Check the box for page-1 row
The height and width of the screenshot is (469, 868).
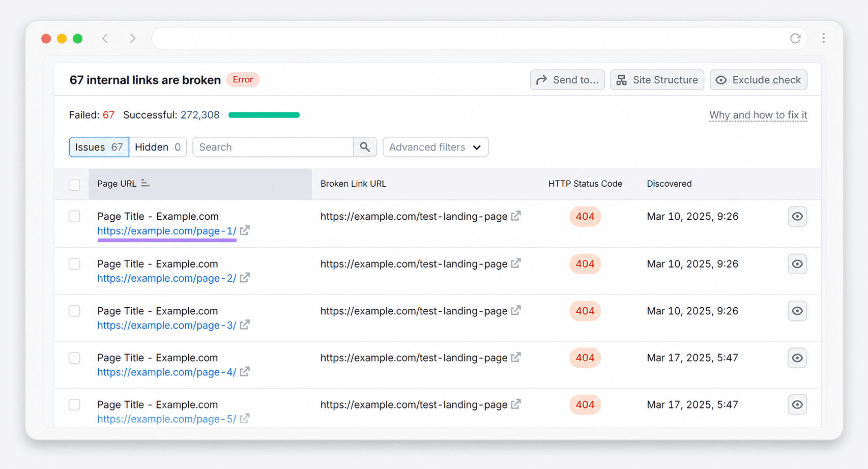pos(74,216)
